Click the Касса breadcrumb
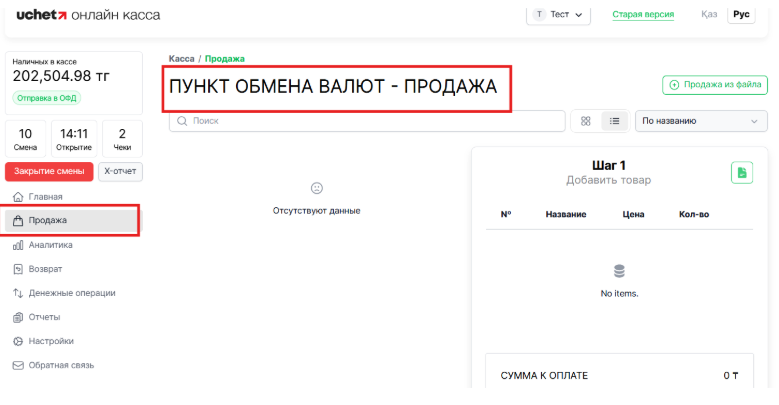779x405 pixels. 181,59
